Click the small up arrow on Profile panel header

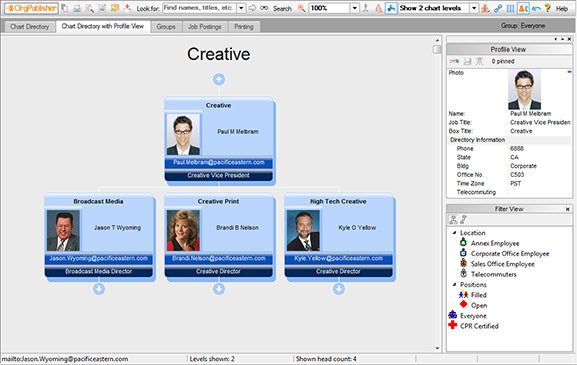pos(562,39)
